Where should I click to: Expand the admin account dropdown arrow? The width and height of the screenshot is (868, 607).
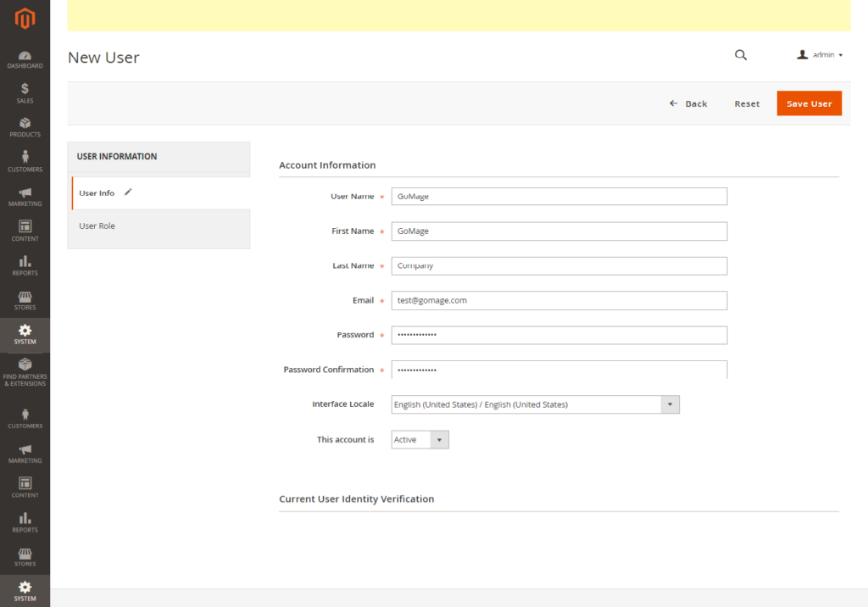coord(840,55)
